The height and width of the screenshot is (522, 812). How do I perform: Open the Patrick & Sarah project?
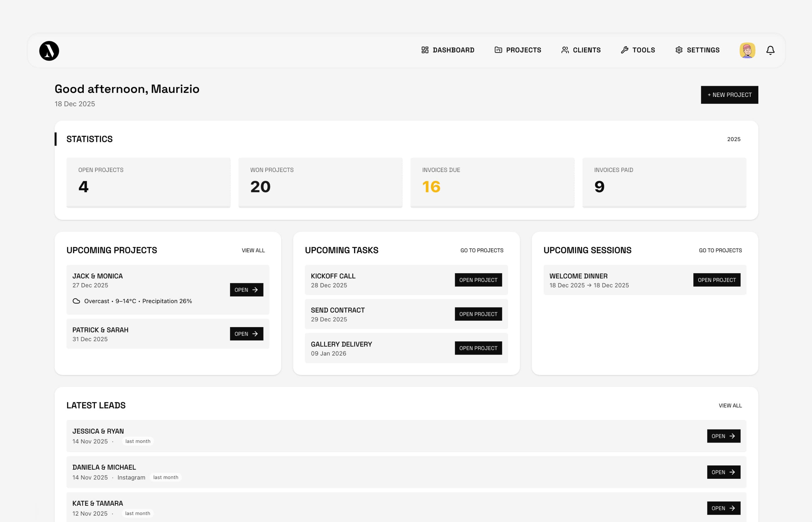click(x=246, y=333)
